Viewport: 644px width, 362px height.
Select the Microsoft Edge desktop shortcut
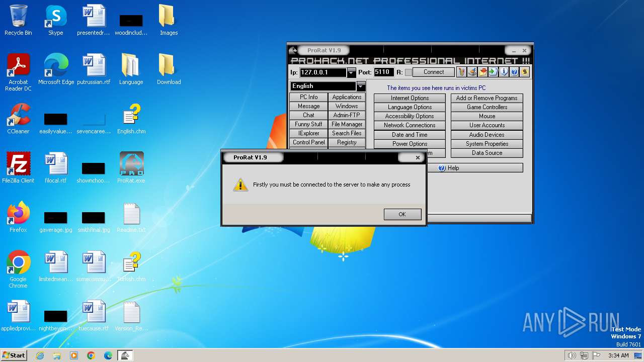click(56, 69)
